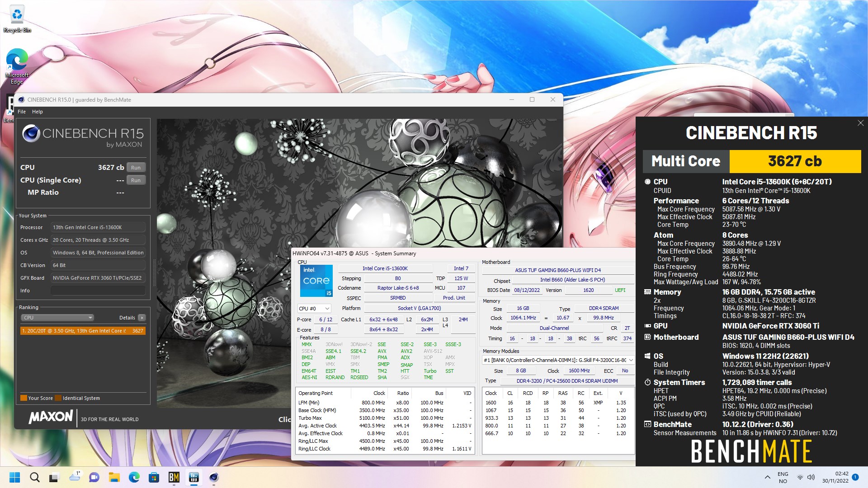Open volume control in the tray

[x=811, y=477]
